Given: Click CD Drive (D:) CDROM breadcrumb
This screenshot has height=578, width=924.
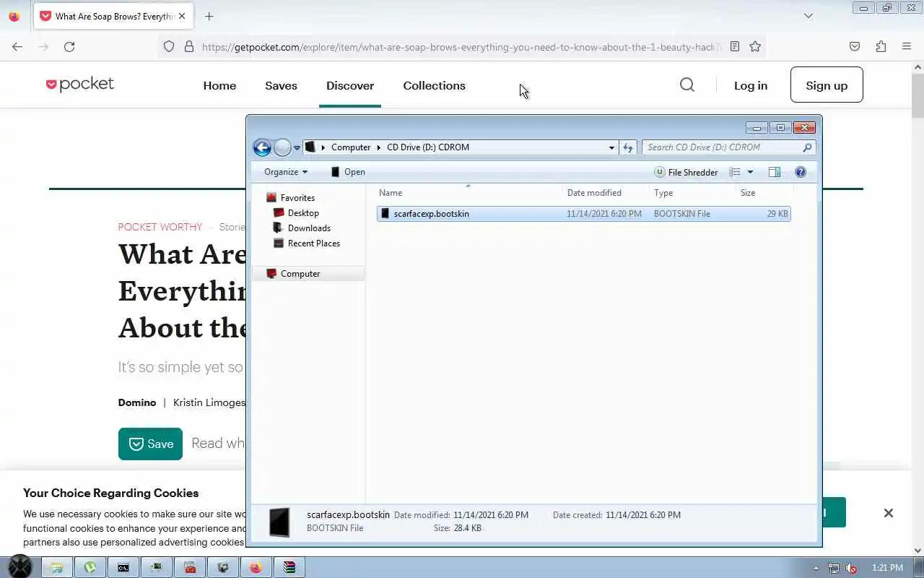Looking at the screenshot, I should (x=428, y=147).
